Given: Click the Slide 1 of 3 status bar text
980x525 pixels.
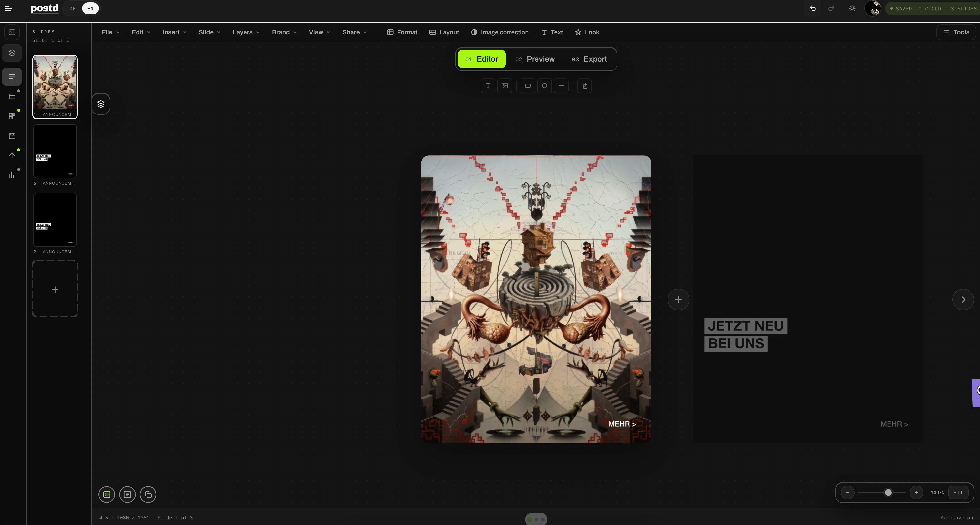Looking at the screenshot, I should pyautogui.click(x=175, y=518).
